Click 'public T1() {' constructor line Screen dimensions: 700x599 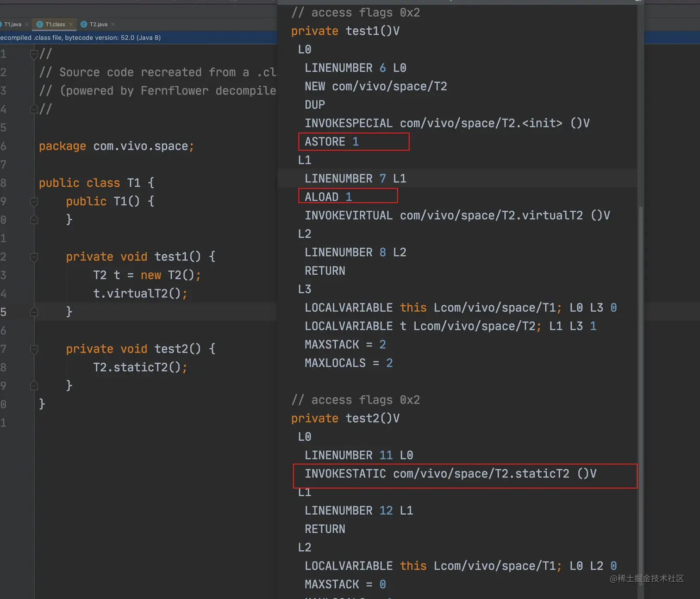(x=110, y=202)
